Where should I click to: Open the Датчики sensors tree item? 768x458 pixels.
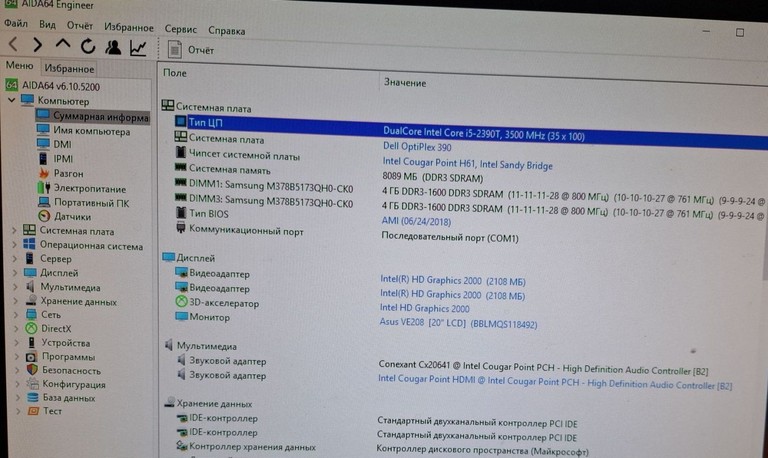coord(72,217)
